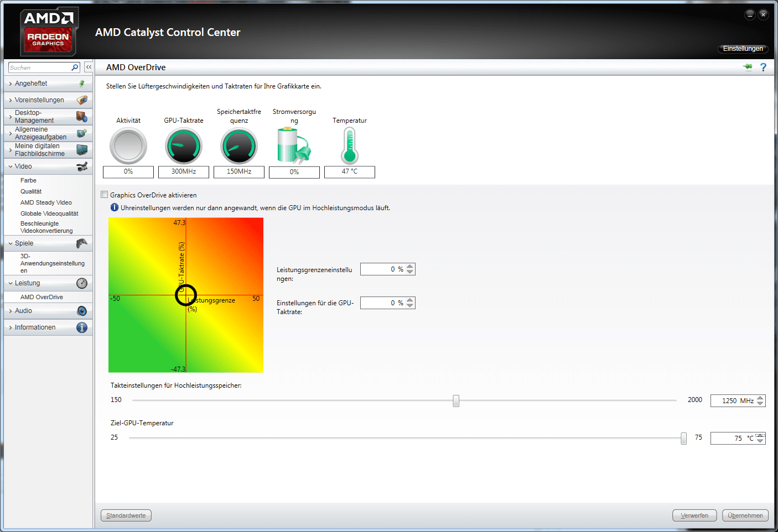The height and width of the screenshot is (532, 778).
Task: Open the Farbe page
Action: tap(28, 180)
